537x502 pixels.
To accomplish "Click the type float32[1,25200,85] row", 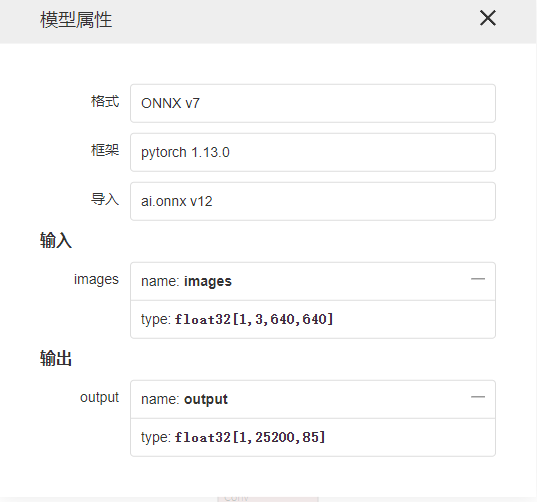I will pyautogui.click(x=313, y=437).
